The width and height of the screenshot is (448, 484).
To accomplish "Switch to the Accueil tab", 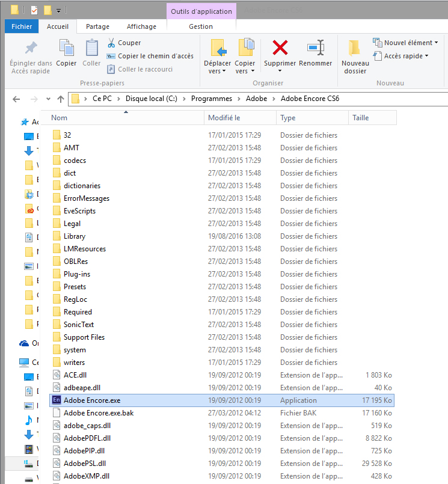I will [x=58, y=26].
